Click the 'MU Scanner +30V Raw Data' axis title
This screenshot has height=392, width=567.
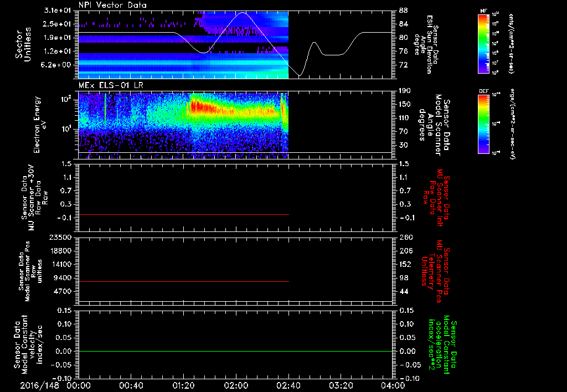pyautogui.click(x=34, y=198)
